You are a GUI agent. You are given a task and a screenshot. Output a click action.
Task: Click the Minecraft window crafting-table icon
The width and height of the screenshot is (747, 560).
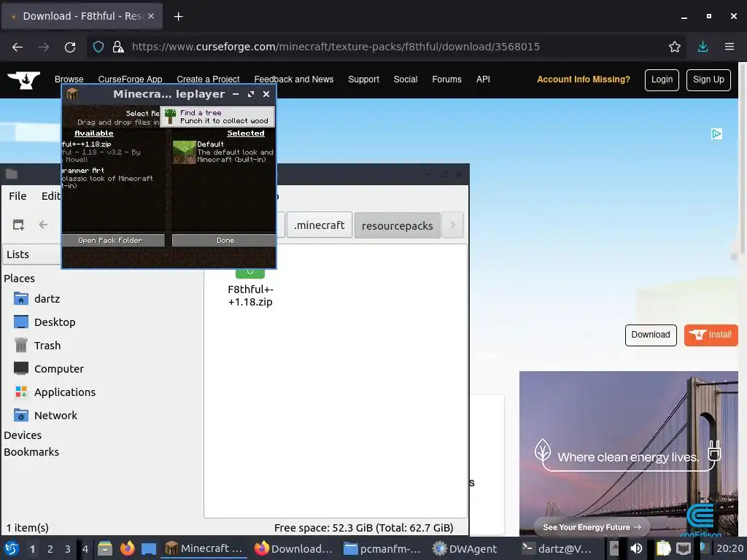pos(72,94)
